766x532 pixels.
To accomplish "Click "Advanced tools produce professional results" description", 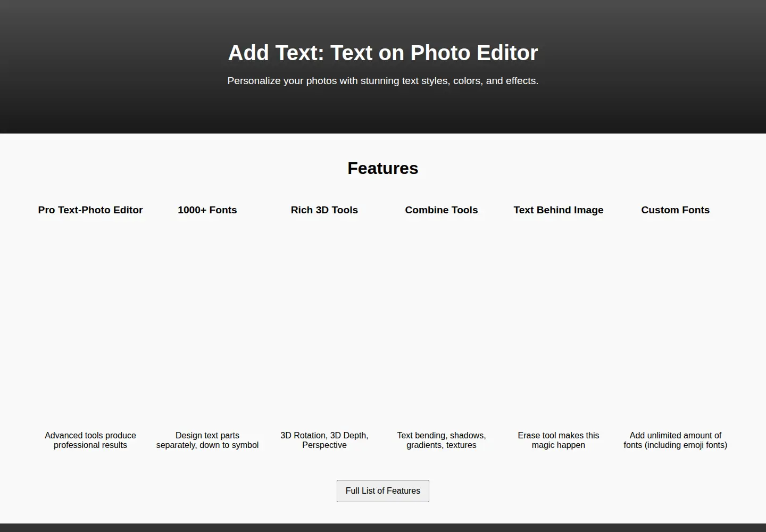I will 90,440.
